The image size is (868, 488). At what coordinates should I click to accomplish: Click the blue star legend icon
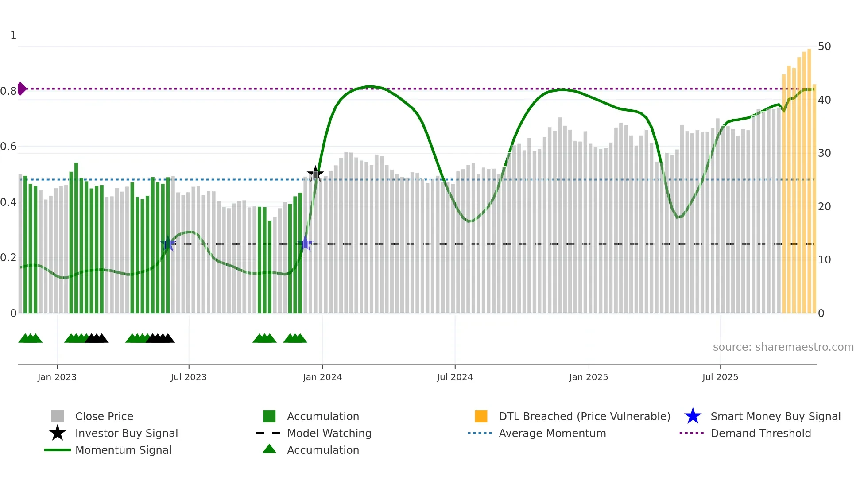693,416
